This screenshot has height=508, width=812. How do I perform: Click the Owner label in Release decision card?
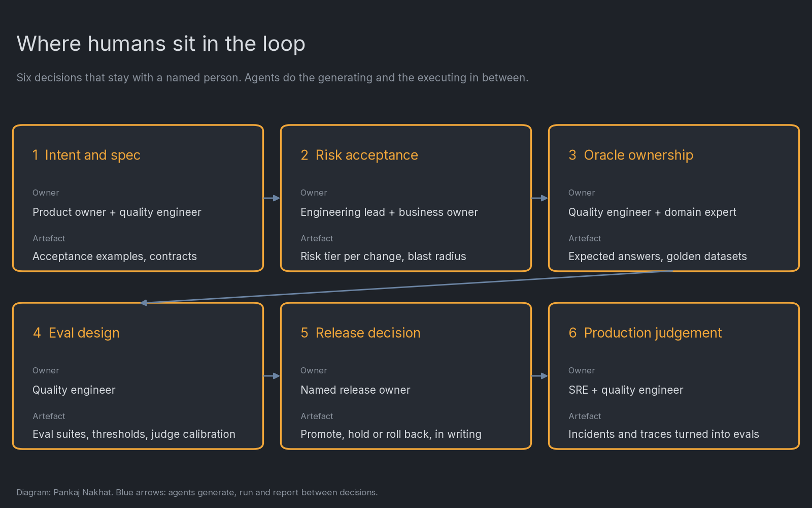click(314, 371)
